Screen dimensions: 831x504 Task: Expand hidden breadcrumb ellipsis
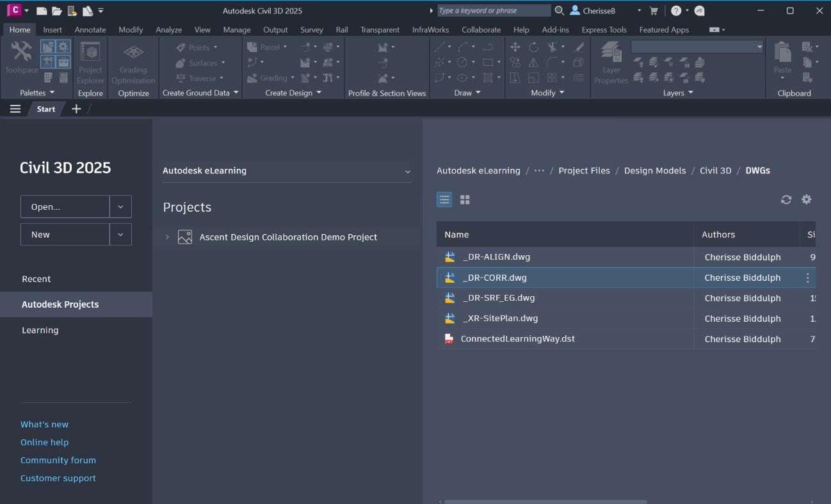[539, 171]
